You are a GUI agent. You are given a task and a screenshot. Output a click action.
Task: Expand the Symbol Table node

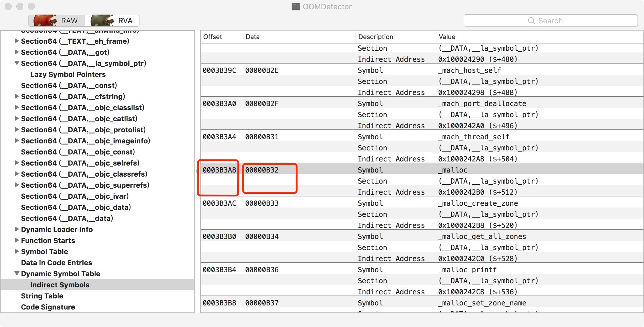click(x=17, y=252)
